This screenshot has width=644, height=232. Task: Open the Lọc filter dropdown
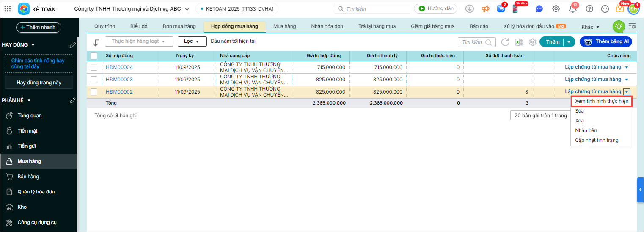[192, 41]
